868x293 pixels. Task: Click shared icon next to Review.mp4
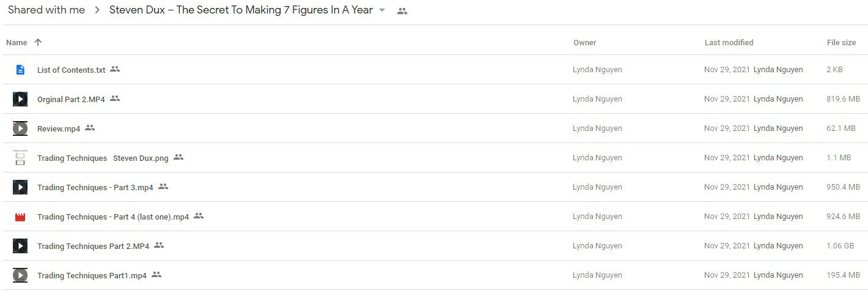(x=90, y=128)
